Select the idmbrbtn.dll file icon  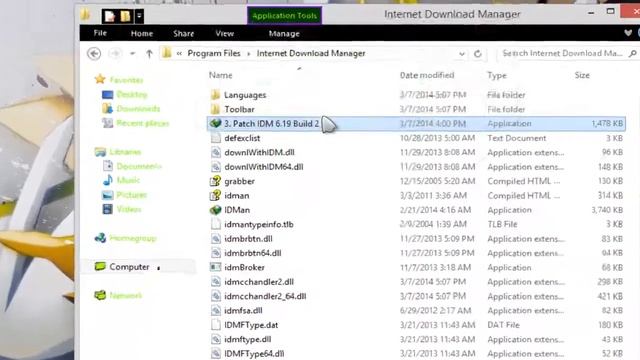(x=216, y=239)
